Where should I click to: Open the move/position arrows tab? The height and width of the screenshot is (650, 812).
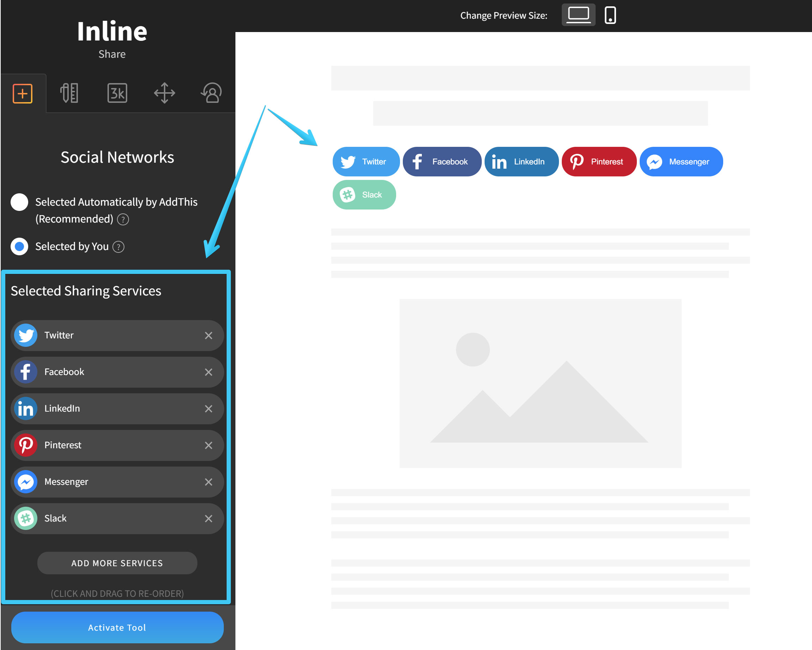(164, 93)
